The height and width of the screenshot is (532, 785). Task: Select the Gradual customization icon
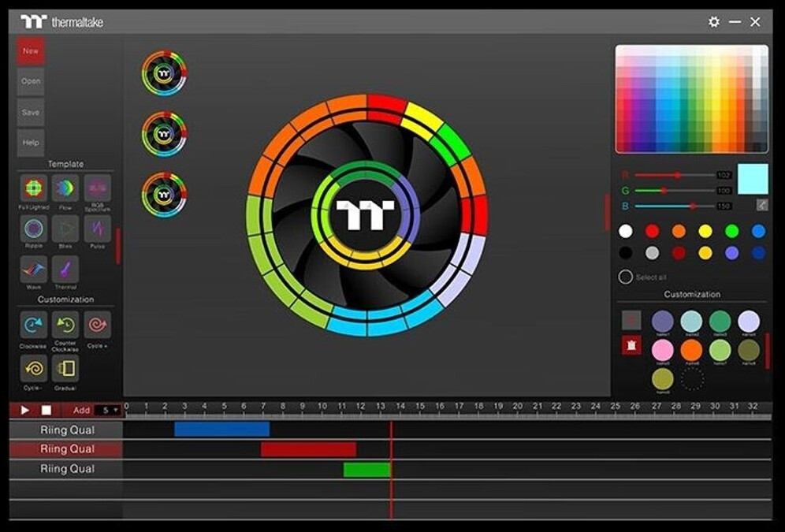(x=65, y=367)
